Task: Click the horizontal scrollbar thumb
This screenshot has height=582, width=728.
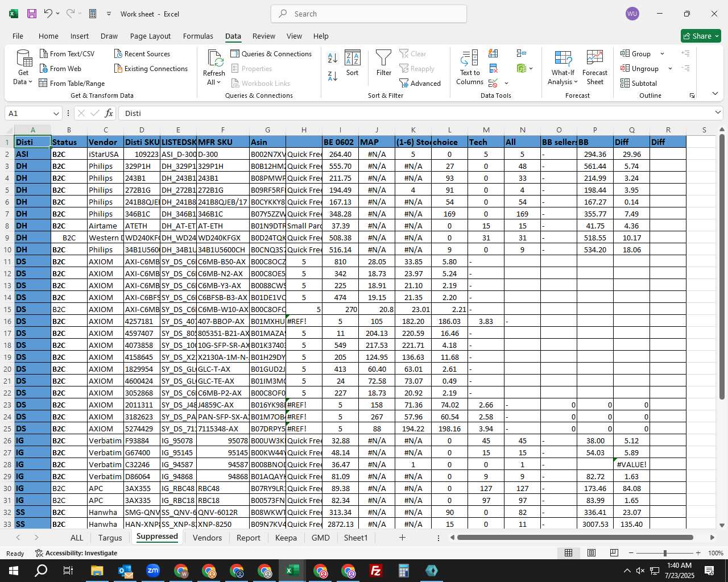Action: tap(574, 537)
